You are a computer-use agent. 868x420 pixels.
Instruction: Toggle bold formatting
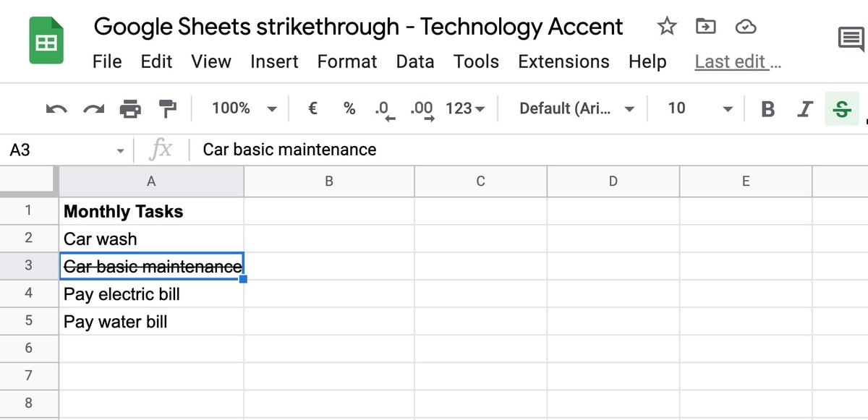[x=768, y=109]
